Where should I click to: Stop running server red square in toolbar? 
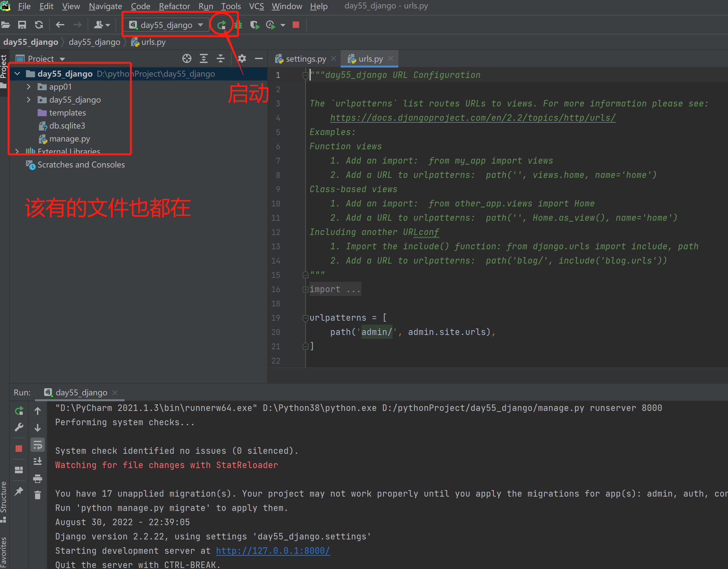(x=296, y=25)
